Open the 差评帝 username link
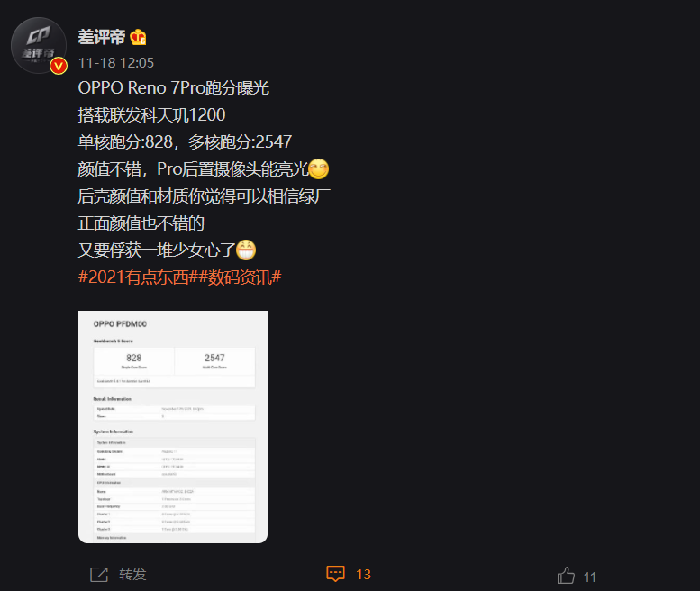This screenshot has height=591, width=700. point(101,37)
